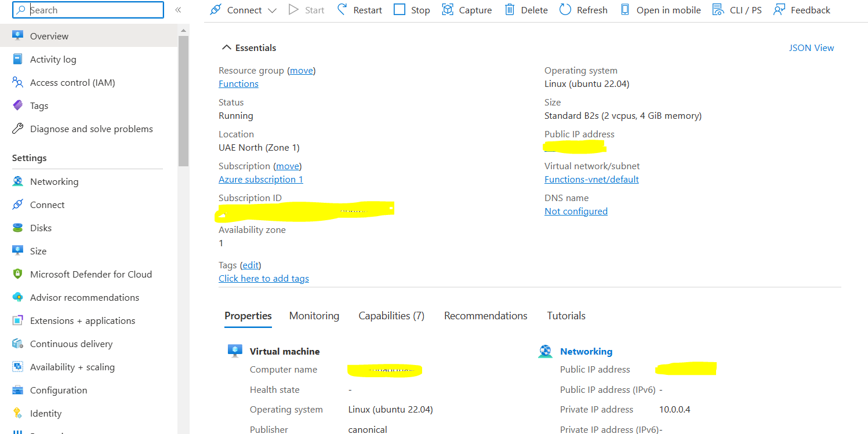Click the Configuration toolbox icon

(18, 390)
